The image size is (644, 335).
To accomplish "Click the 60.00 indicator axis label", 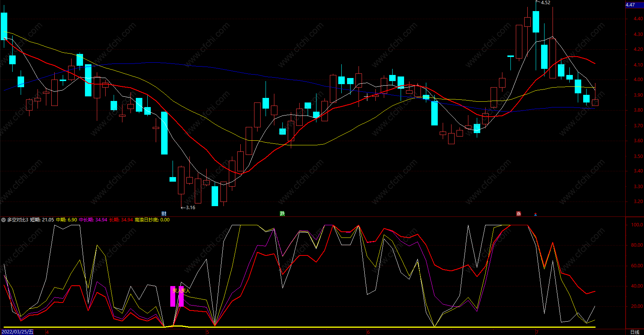I will tap(637, 266).
